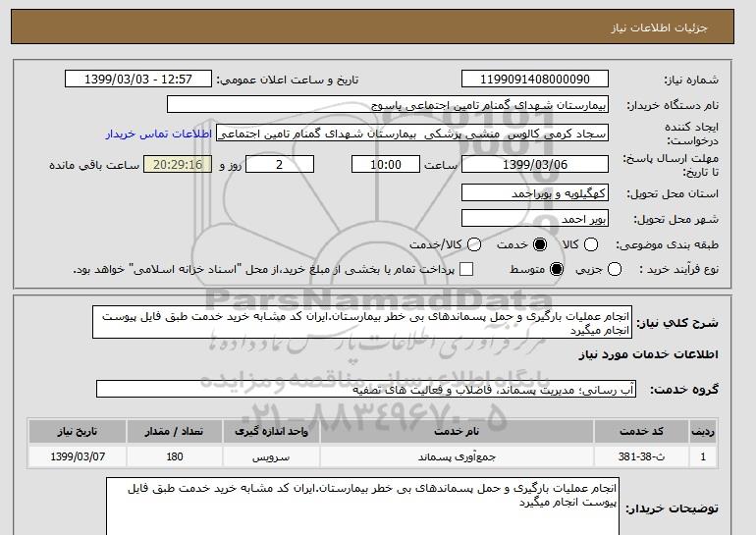The image size is (756, 535).
Task: Click the buyer organization name field
Action: (x=388, y=105)
